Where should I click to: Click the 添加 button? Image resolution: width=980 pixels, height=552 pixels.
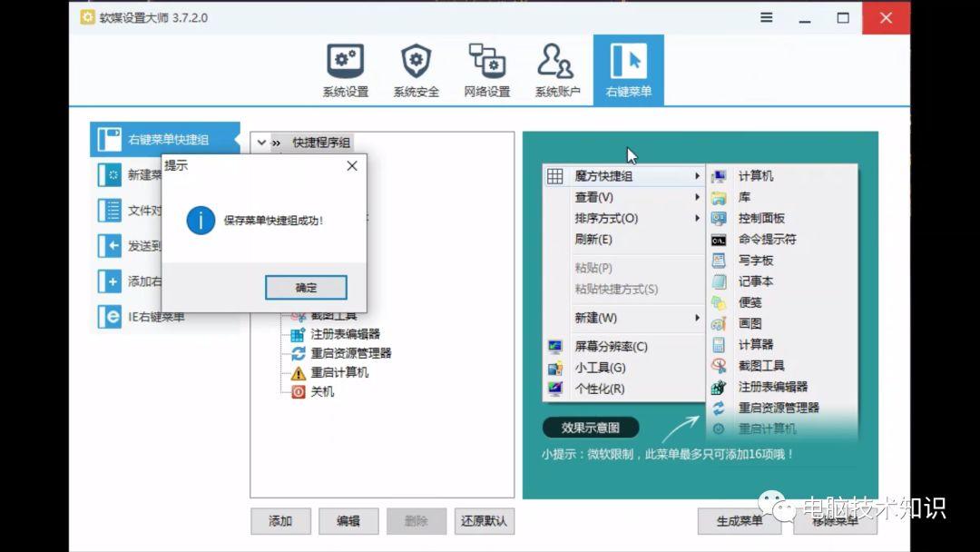(x=280, y=521)
